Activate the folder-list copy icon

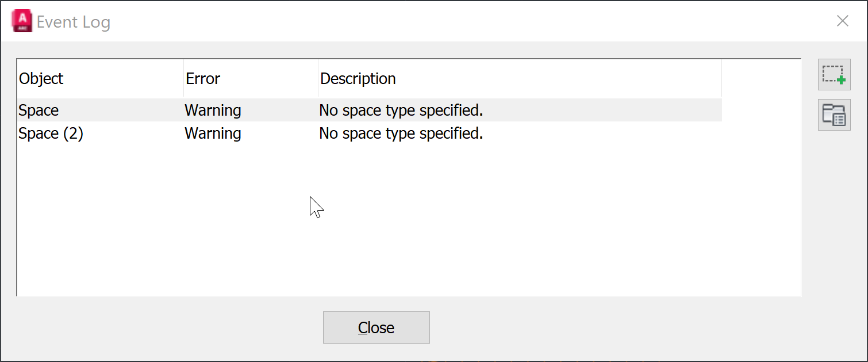point(834,115)
